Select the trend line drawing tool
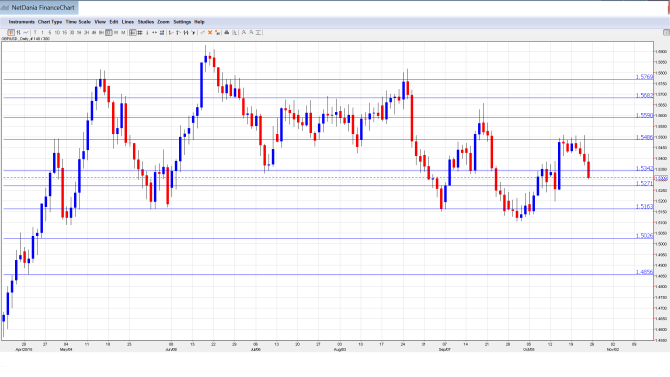Screen dimensions: 670x377 178,32
